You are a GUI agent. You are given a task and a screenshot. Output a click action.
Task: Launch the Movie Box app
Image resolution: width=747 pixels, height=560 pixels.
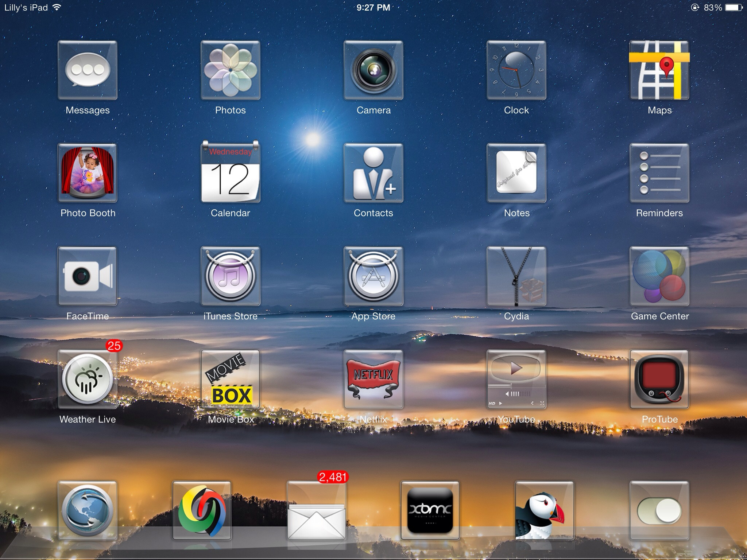pos(231,379)
